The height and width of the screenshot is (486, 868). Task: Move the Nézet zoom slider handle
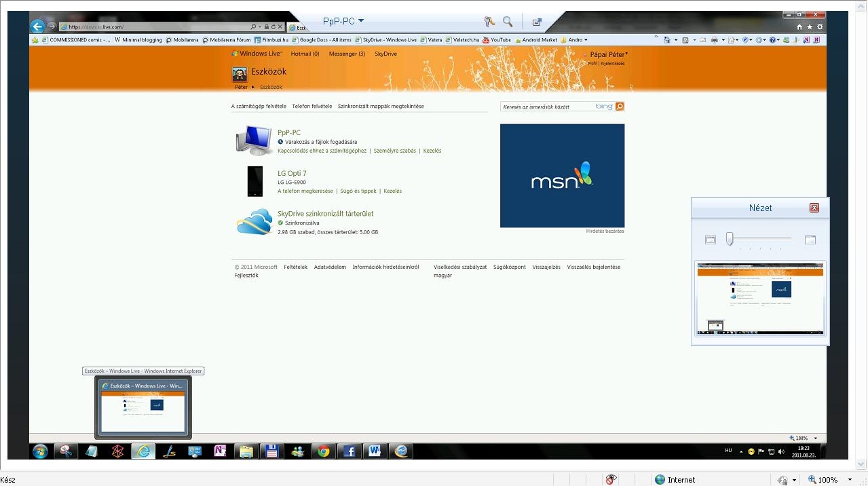tap(730, 239)
